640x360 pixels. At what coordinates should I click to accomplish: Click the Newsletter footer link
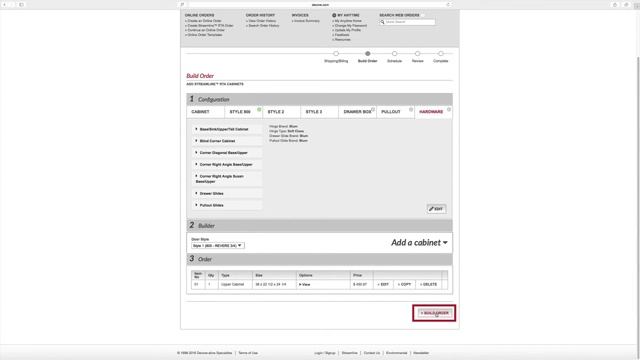pos(421,353)
